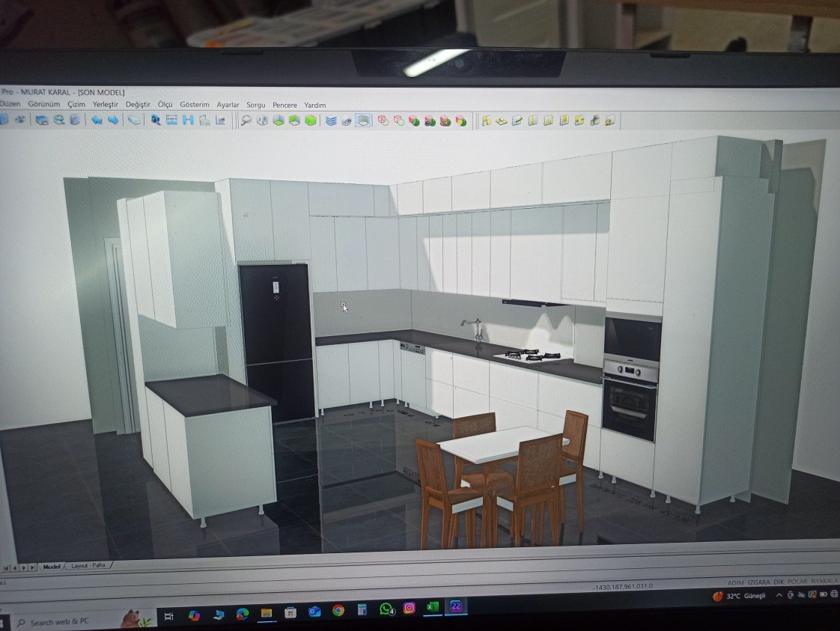Click the Search web & PC box

(x=60, y=621)
